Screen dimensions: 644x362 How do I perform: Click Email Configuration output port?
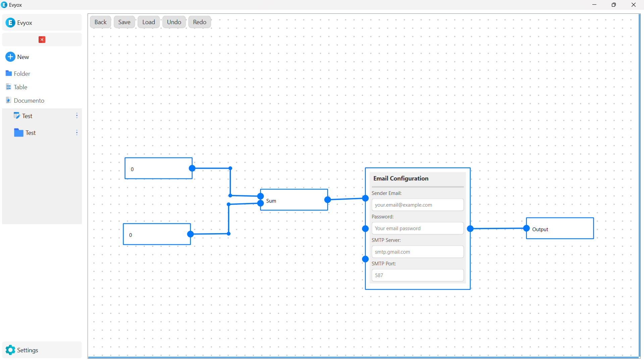[x=470, y=228]
